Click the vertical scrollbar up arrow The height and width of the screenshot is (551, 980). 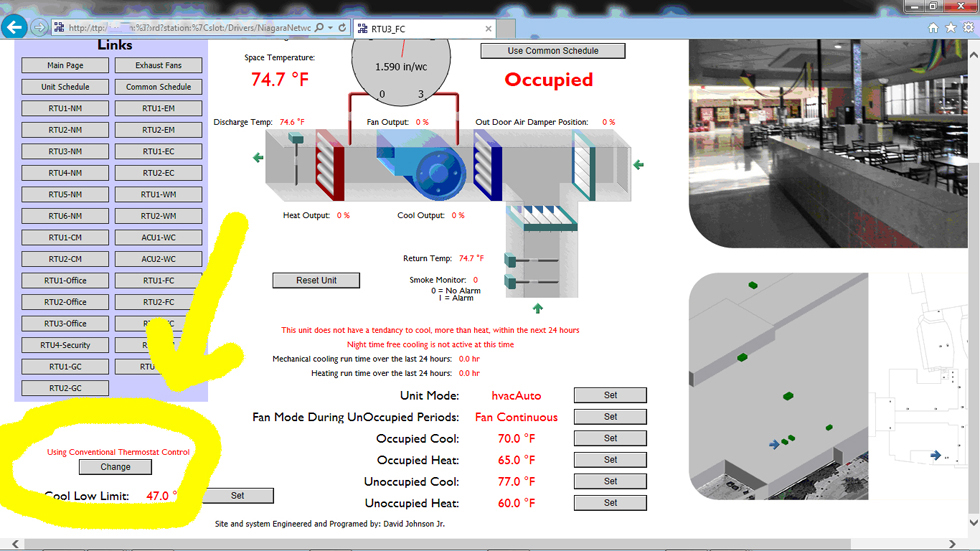click(973, 55)
